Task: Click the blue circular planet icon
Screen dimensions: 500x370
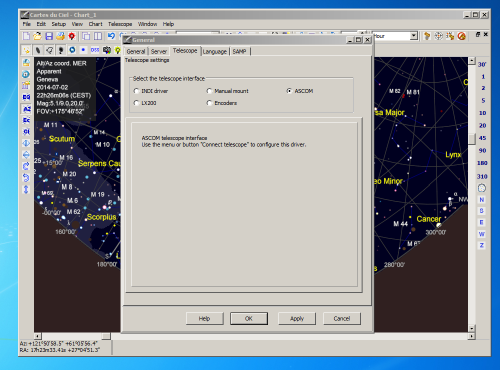Action: (x=72, y=50)
